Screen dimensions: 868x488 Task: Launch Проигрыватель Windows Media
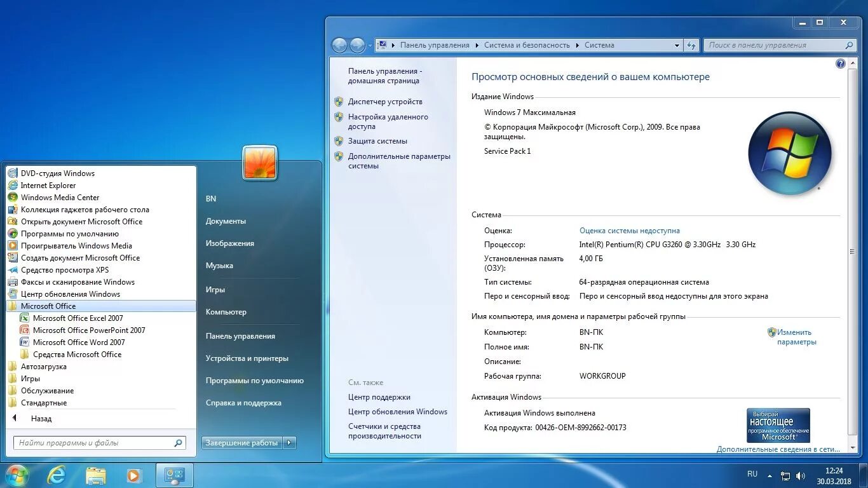click(76, 246)
